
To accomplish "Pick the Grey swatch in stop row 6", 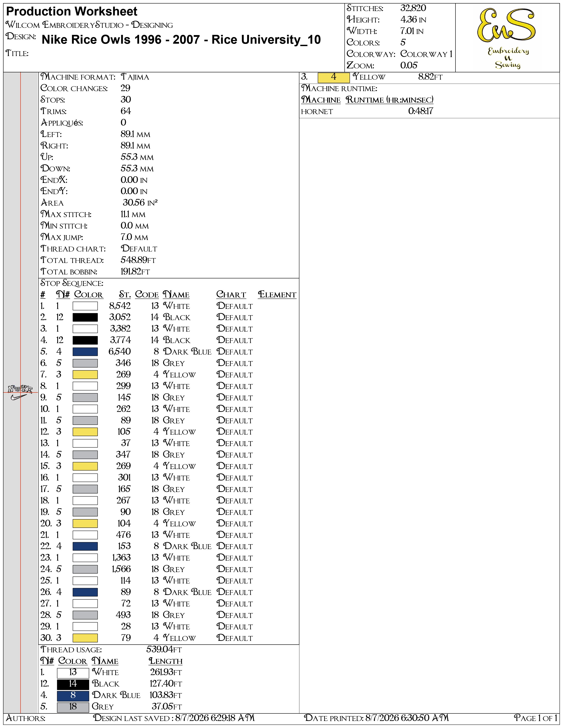I will [85, 363].
